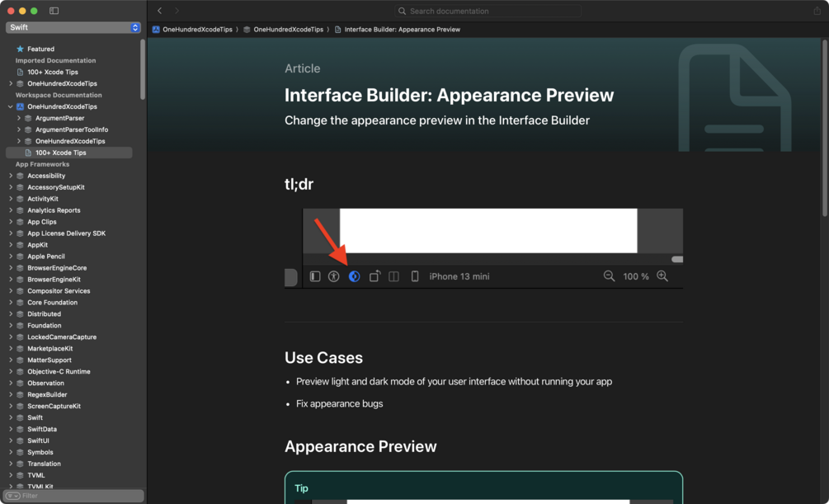Expand the Accessibility framework

point(11,176)
